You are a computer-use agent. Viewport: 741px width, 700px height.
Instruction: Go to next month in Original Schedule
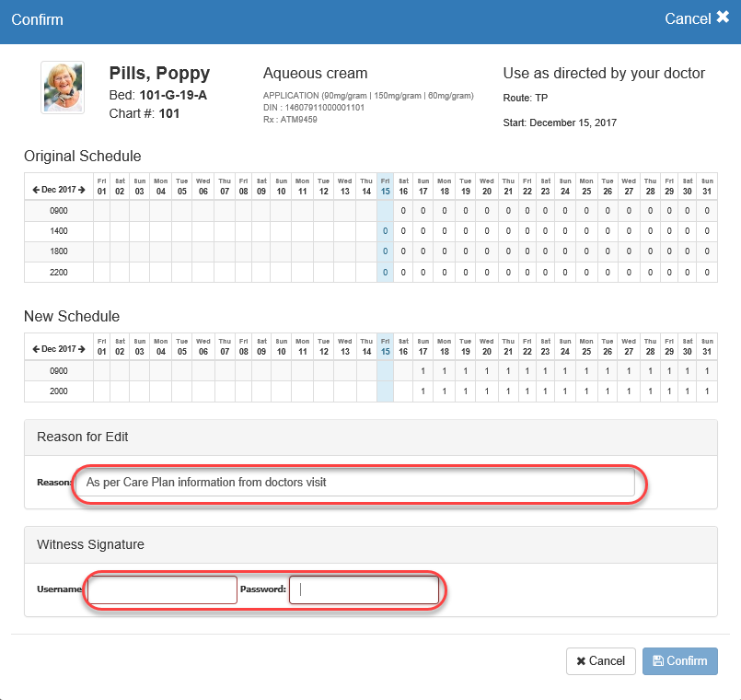coord(81,190)
